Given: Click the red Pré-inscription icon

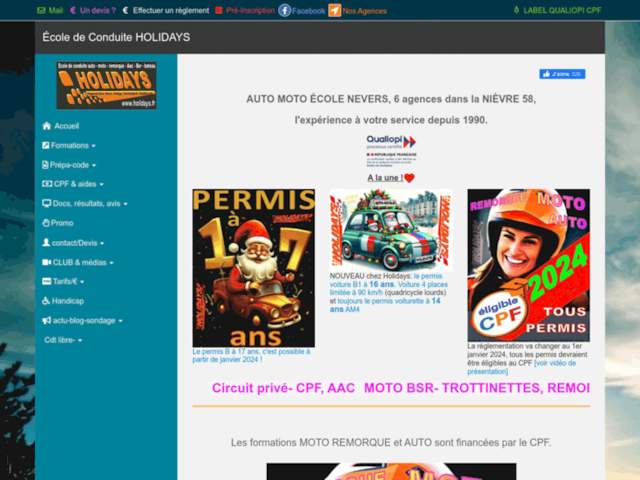Looking at the screenshot, I should [220, 10].
